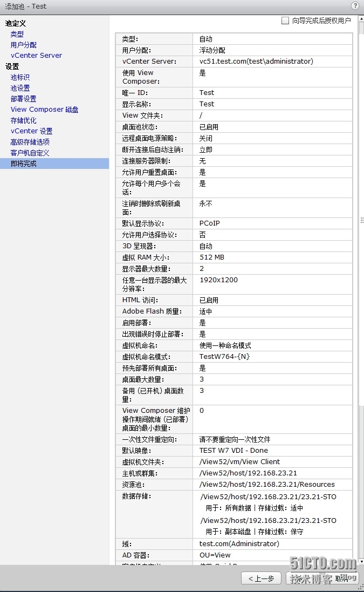Click OU=View container value
Screen dimensions: 364x592
point(215,555)
